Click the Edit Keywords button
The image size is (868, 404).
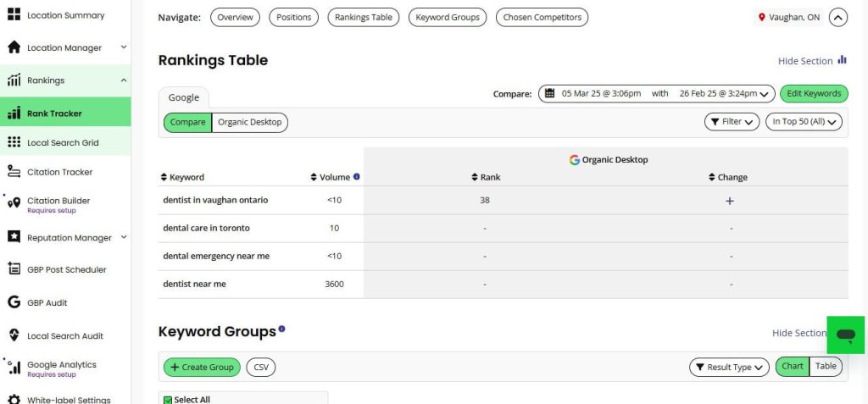click(x=814, y=93)
